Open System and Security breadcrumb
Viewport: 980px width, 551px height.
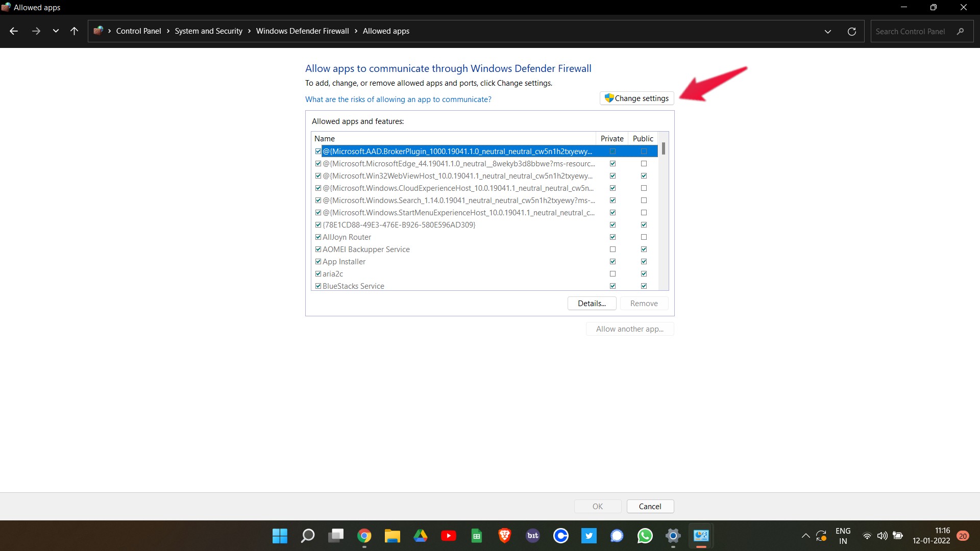pos(208,31)
